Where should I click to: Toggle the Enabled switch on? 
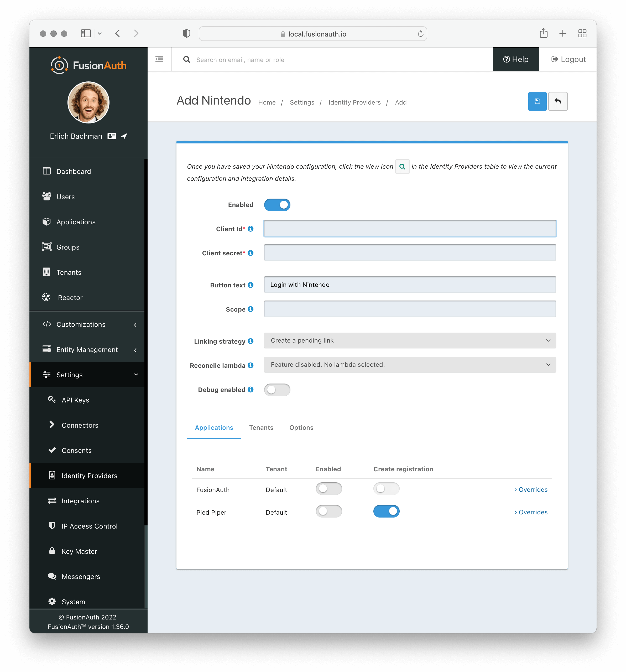[x=277, y=205]
